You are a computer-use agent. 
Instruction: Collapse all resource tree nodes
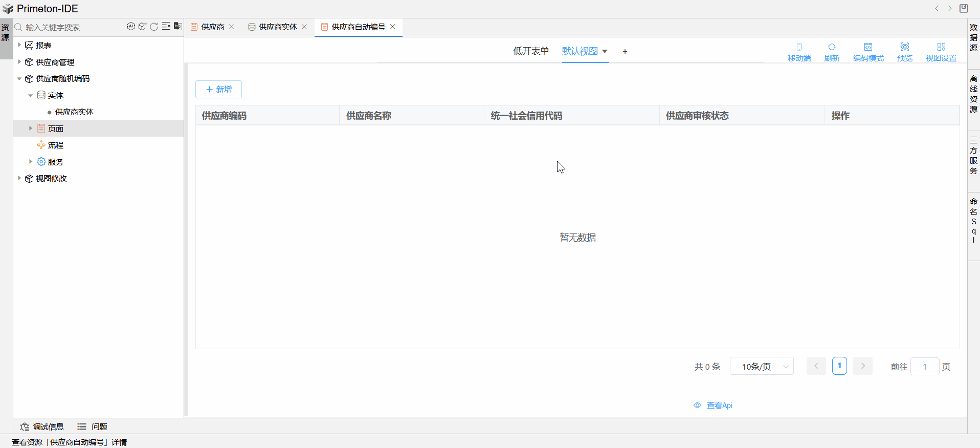tap(166, 27)
